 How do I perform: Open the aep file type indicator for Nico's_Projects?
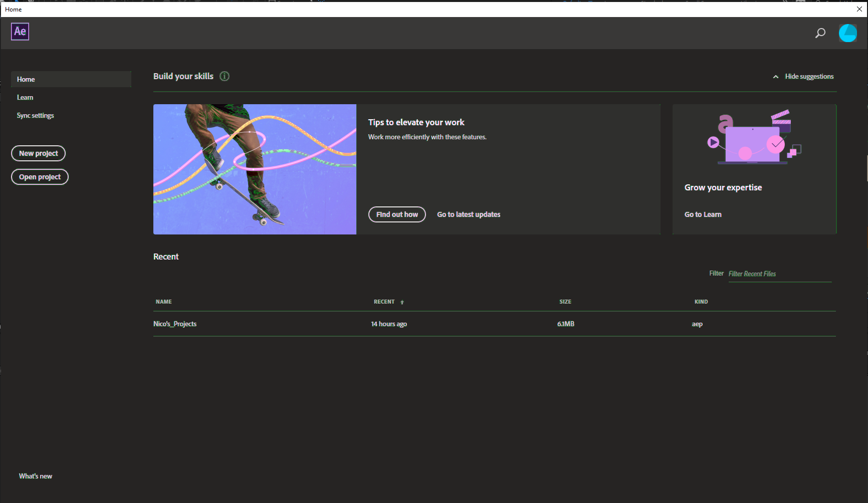tap(697, 324)
